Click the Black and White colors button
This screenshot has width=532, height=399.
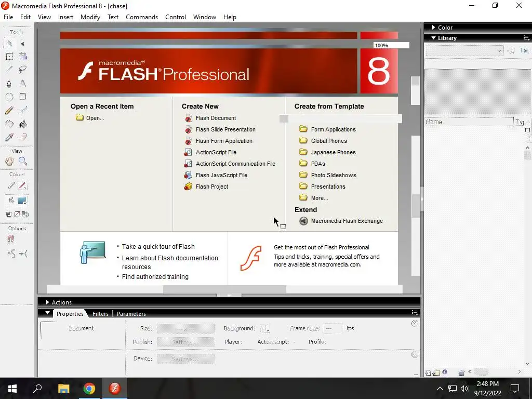coord(9,214)
